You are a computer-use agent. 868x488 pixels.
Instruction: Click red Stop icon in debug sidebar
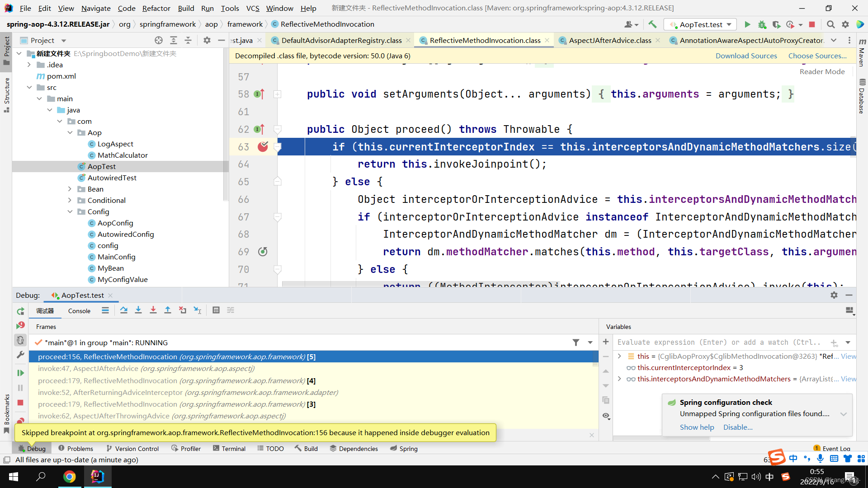pos(20,403)
